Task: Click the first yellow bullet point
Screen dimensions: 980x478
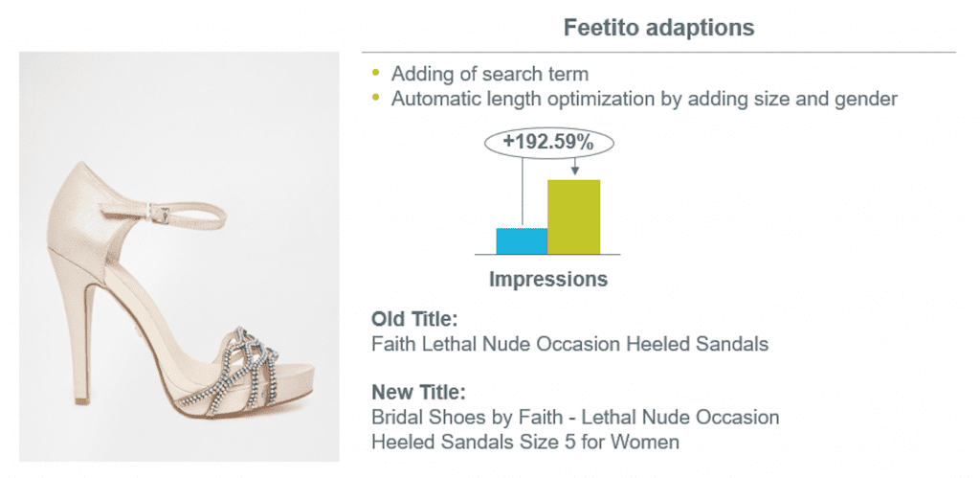Action: point(375,73)
